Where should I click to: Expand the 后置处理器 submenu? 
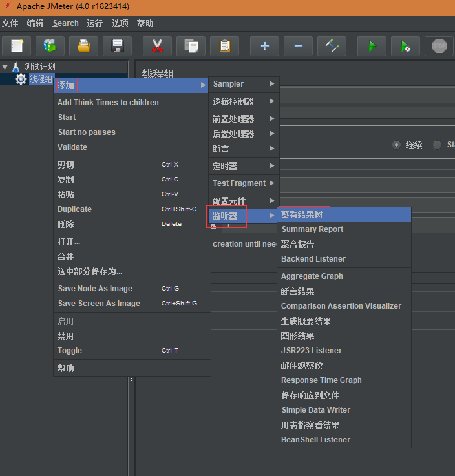(x=244, y=134)
